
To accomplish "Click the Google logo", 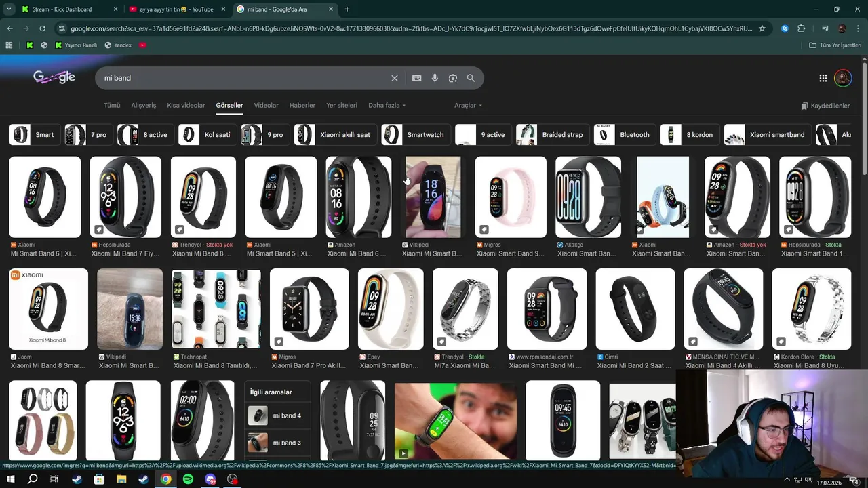I will tap(54, 77).
